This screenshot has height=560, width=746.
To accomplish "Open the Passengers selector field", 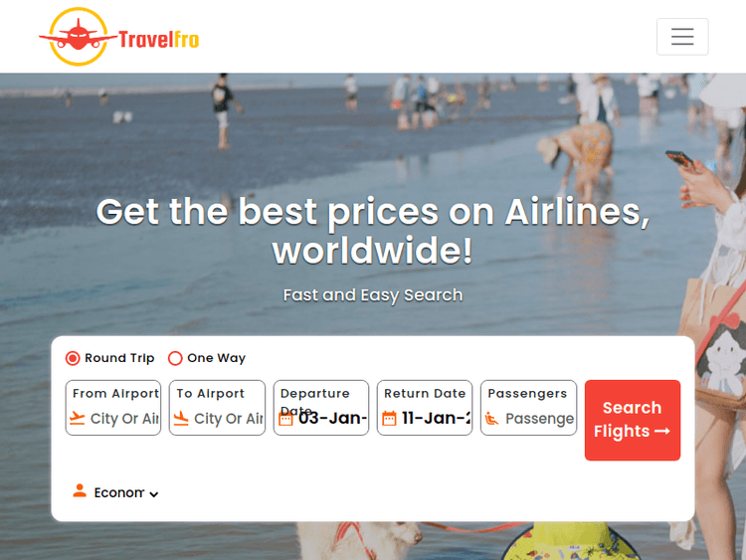I will pos(528,408).
